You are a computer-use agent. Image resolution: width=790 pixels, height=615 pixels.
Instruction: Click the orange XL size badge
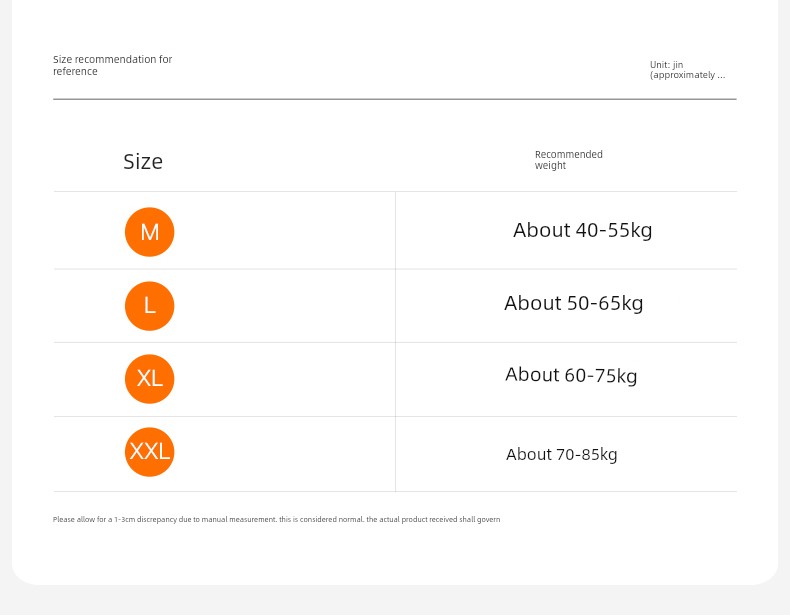click(150, 379)
